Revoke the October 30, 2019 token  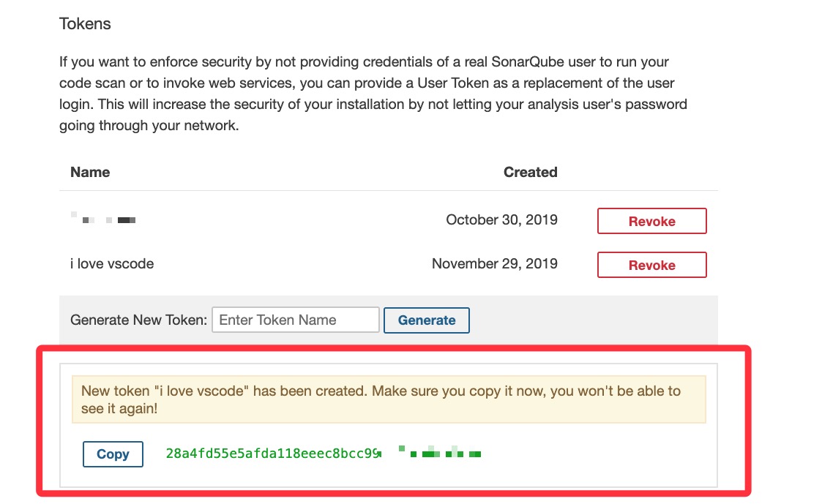[651, 221]
